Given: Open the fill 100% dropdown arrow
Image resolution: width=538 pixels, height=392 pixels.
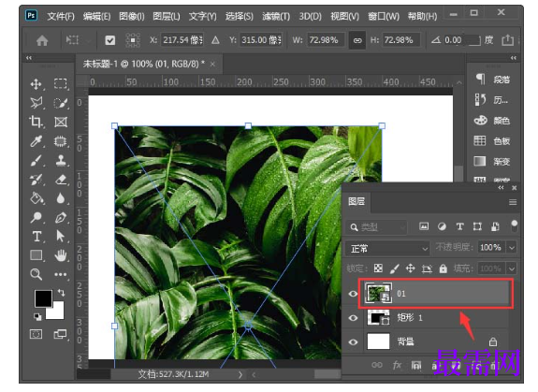Looking at the screenshot, I should (512, 269).
